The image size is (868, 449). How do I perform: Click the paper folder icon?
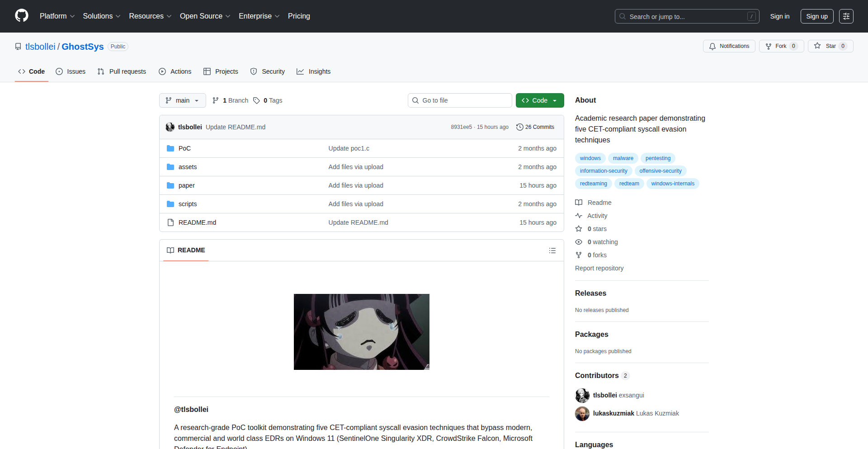point(170,185)
